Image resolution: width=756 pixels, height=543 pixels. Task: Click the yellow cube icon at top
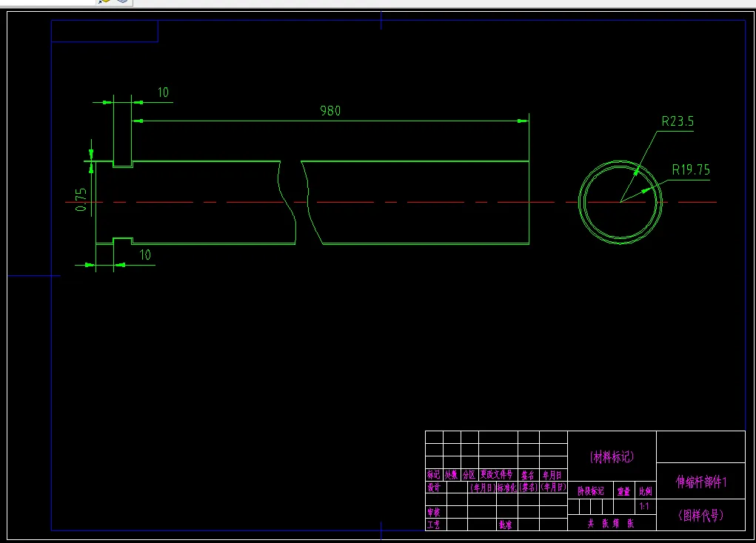pyautogui.click(x=104, y=1)
